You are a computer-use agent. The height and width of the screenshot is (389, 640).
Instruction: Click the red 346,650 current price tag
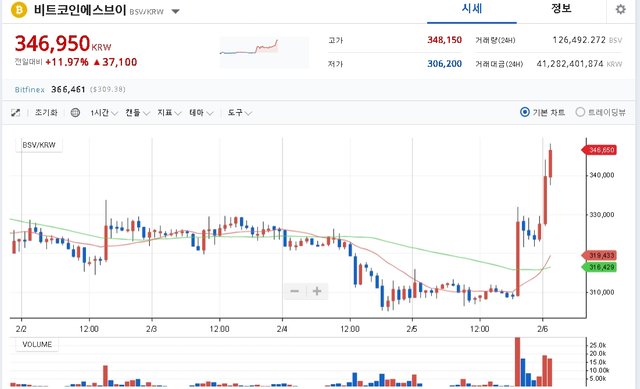coord(599,150)
